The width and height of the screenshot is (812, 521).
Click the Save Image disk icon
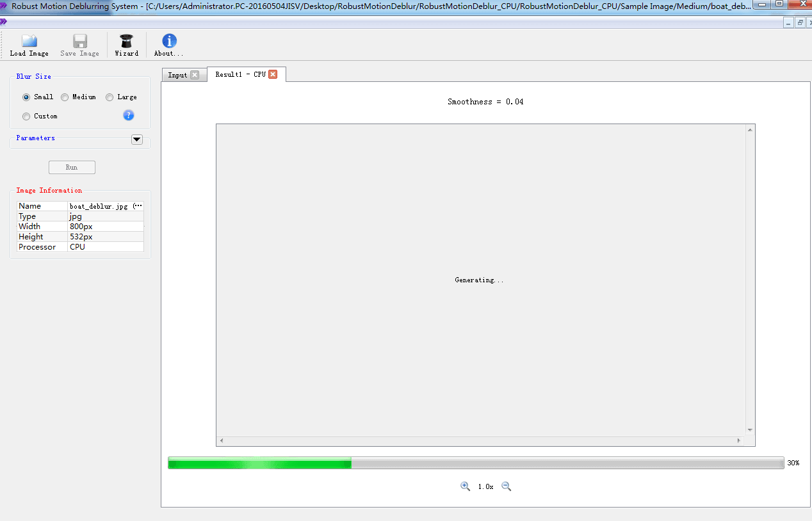pos(79,42)
